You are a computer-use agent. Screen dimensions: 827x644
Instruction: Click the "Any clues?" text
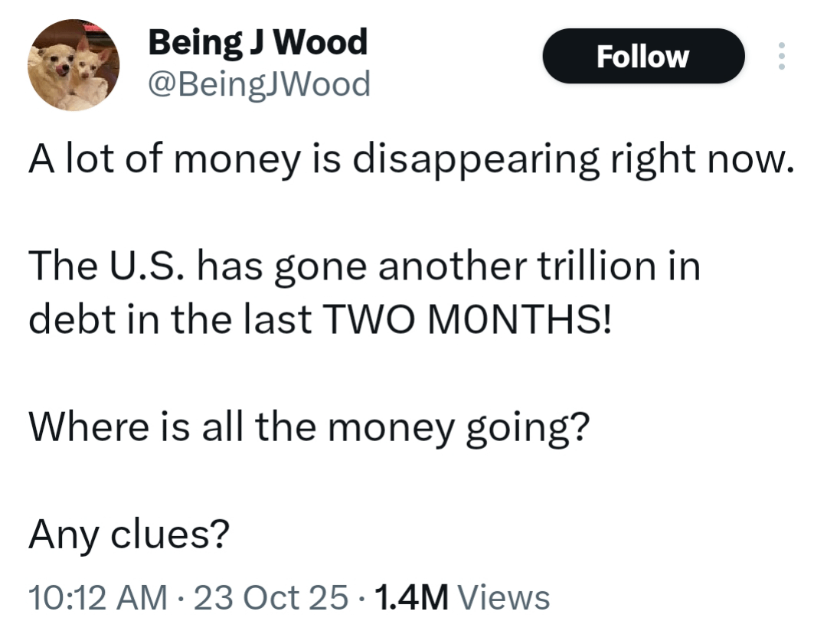coord(128,536)
